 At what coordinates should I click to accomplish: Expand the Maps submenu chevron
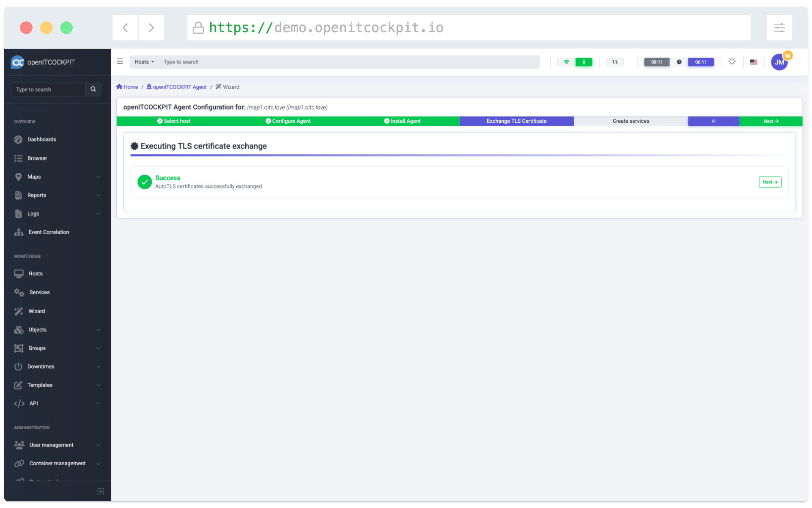(98, 177)
